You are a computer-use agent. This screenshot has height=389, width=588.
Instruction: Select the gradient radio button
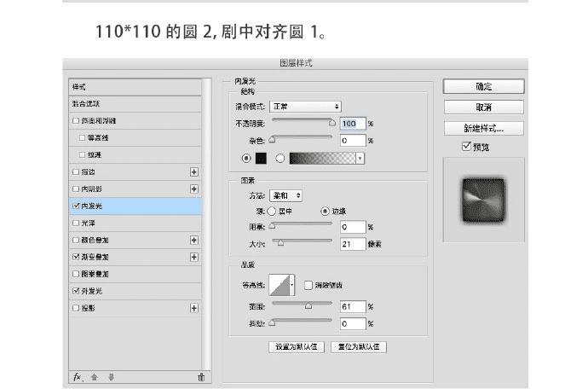280,159
